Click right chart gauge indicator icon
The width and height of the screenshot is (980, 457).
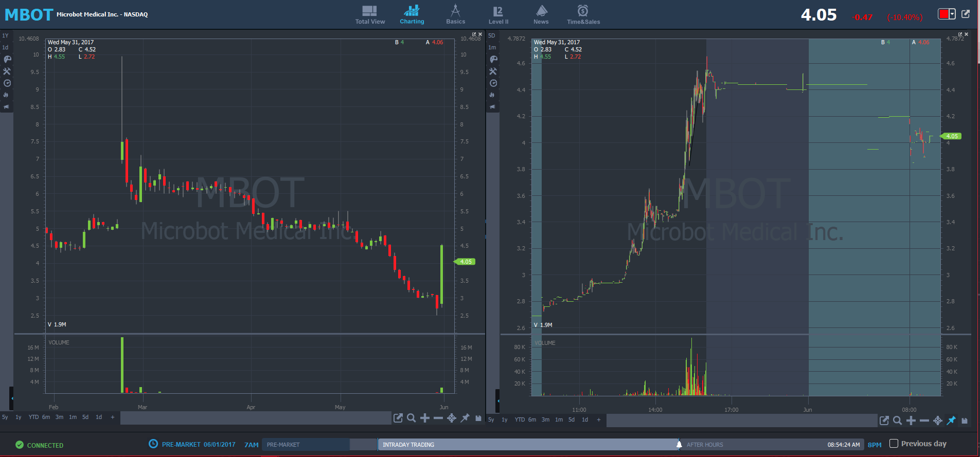click(493, 83)
